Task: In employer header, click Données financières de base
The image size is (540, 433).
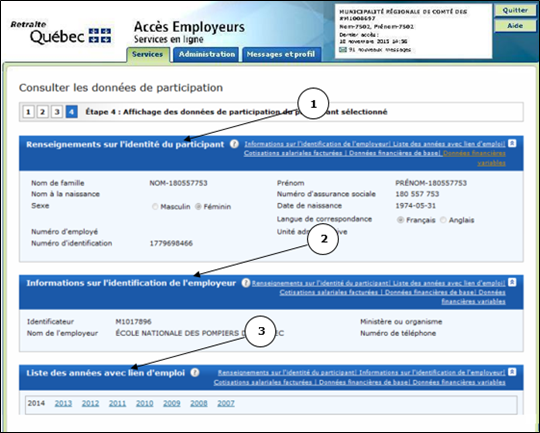Action: (x=430, y=292)
